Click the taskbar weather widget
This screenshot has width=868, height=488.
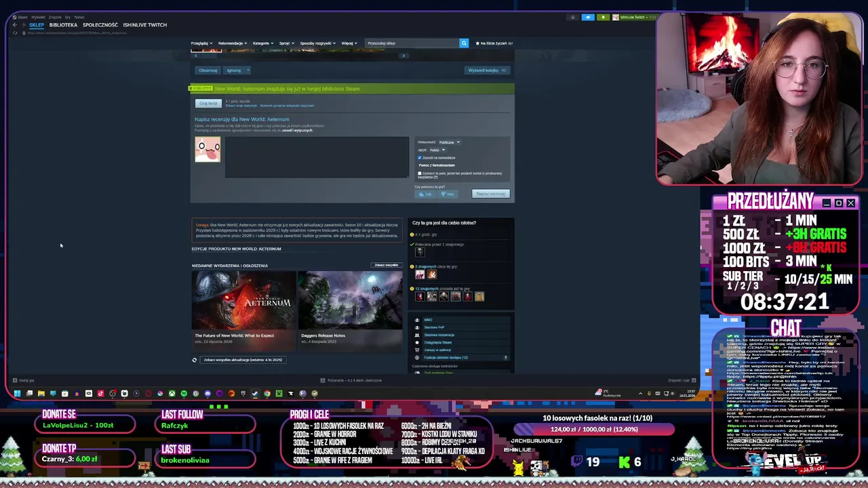point(608,393)
